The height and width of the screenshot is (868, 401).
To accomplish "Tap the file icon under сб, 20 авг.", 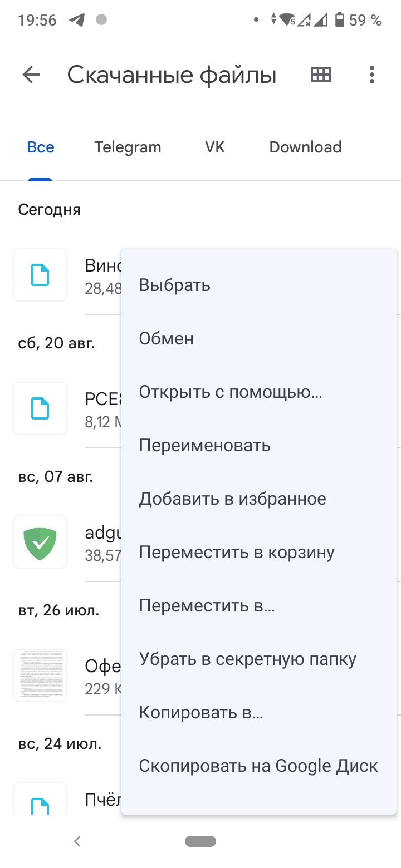I will (40, 408).
